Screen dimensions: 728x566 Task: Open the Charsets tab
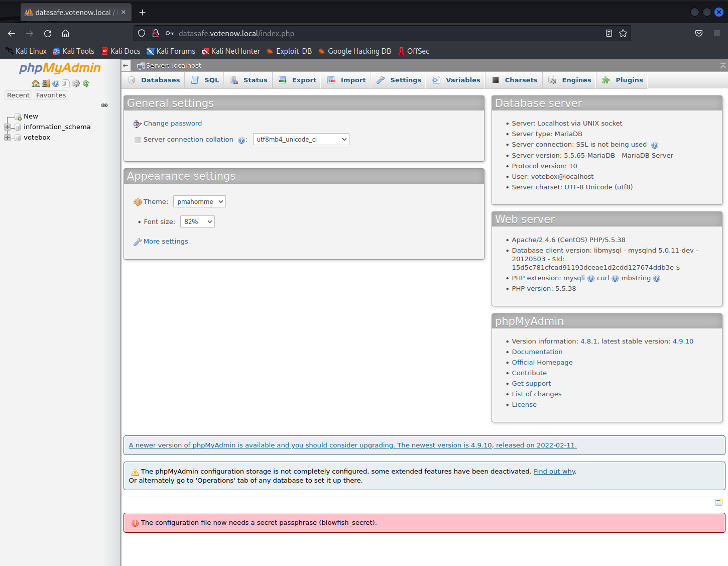515,80
